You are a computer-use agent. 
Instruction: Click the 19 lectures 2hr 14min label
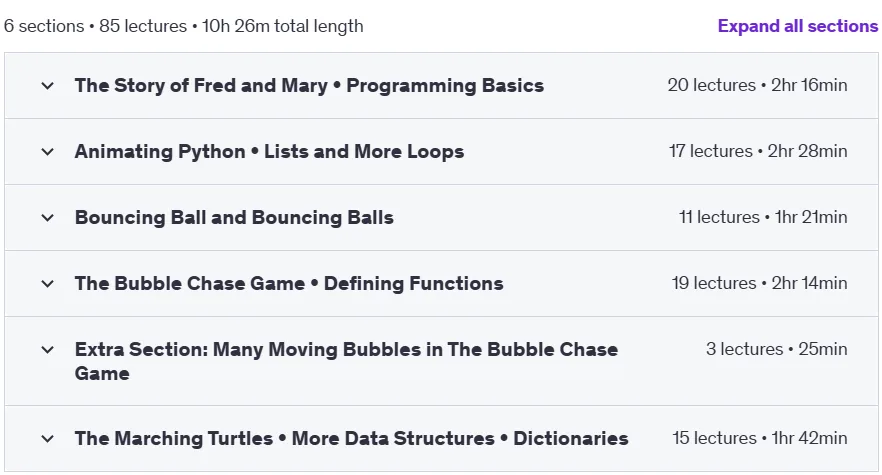[x=759, y=283]
